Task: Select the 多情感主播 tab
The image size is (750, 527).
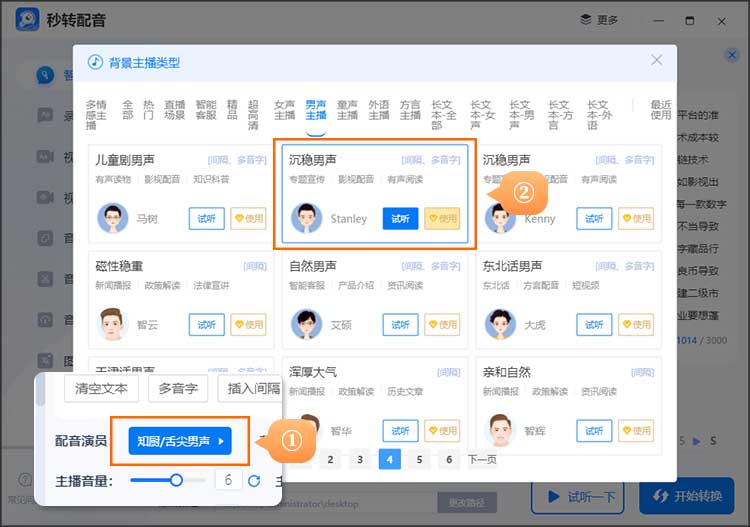Action: pos(96,115)
